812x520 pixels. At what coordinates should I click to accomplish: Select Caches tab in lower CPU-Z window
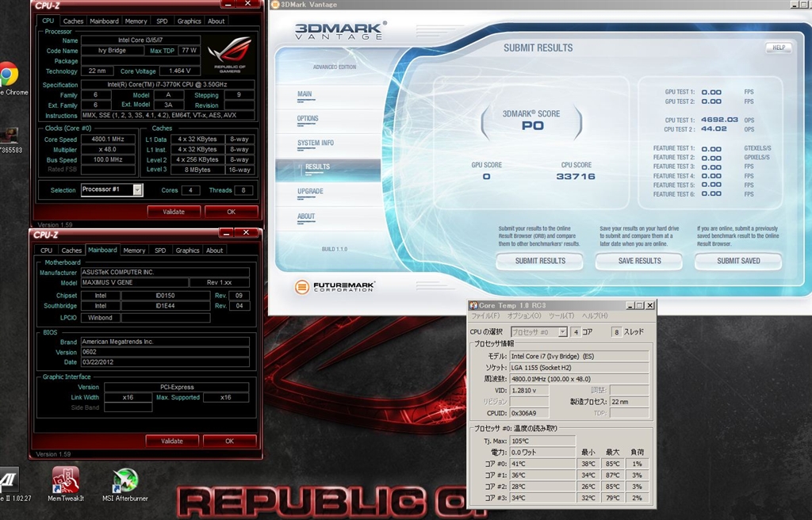[x=71, y=250]
